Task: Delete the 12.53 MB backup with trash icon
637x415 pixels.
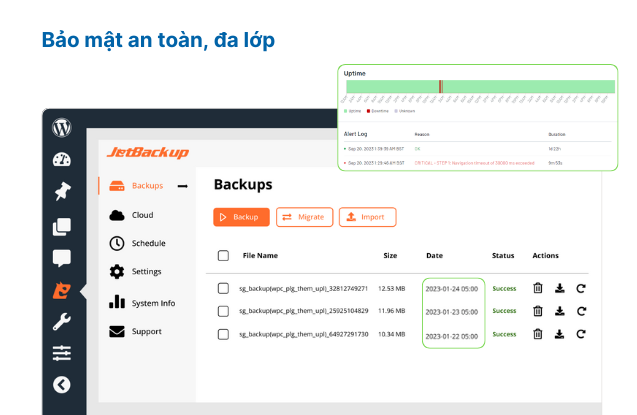Action: [538, 288]
